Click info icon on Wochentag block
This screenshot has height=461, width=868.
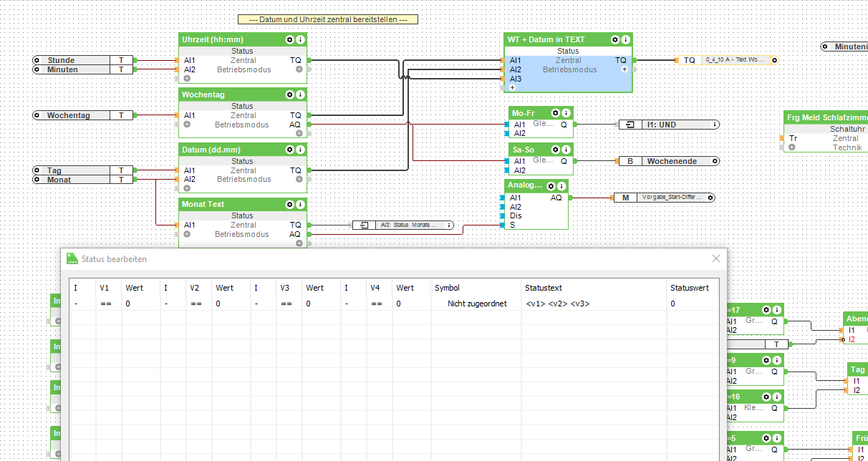[x=301, y=94]
